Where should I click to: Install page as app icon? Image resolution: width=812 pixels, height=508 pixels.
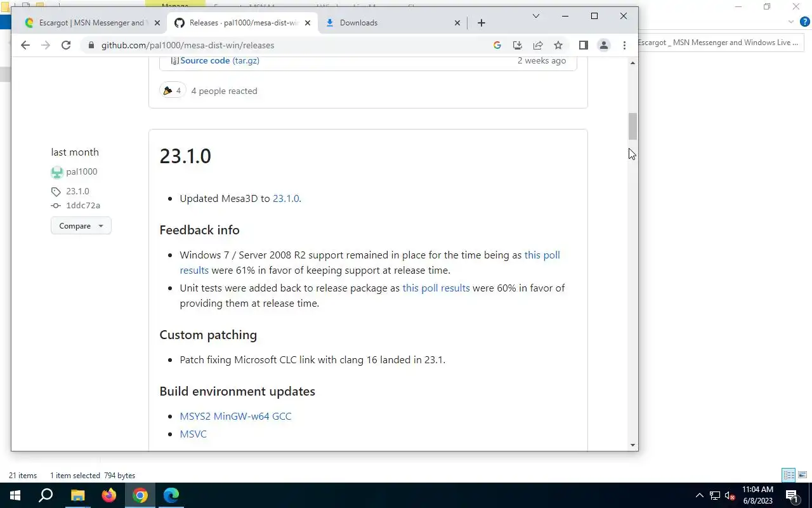click(517, 45)
